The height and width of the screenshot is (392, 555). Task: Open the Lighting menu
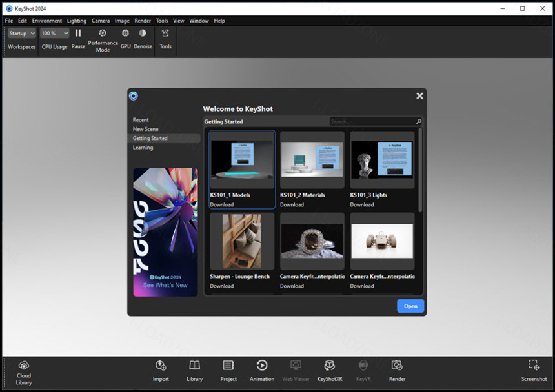click(77, 21)
